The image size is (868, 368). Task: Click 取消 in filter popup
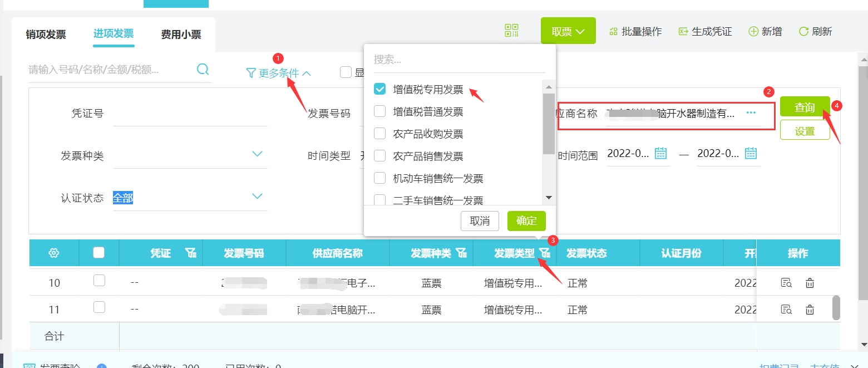coord(480,221)
